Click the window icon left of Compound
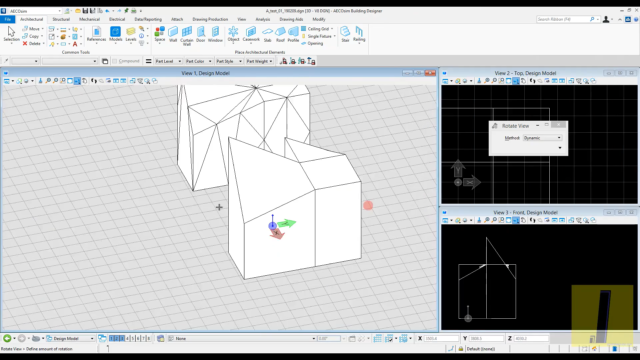This screenshot has height=360, width=640. point(105,61)
